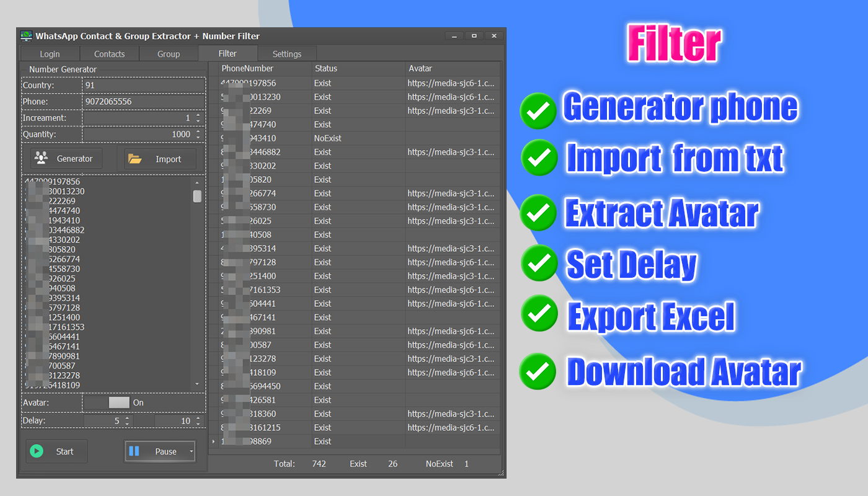Click the green checkmark beside Set Delay
The height and width of the screenshot is (496, 868).
pyautogui.click(x=539, y=263)
